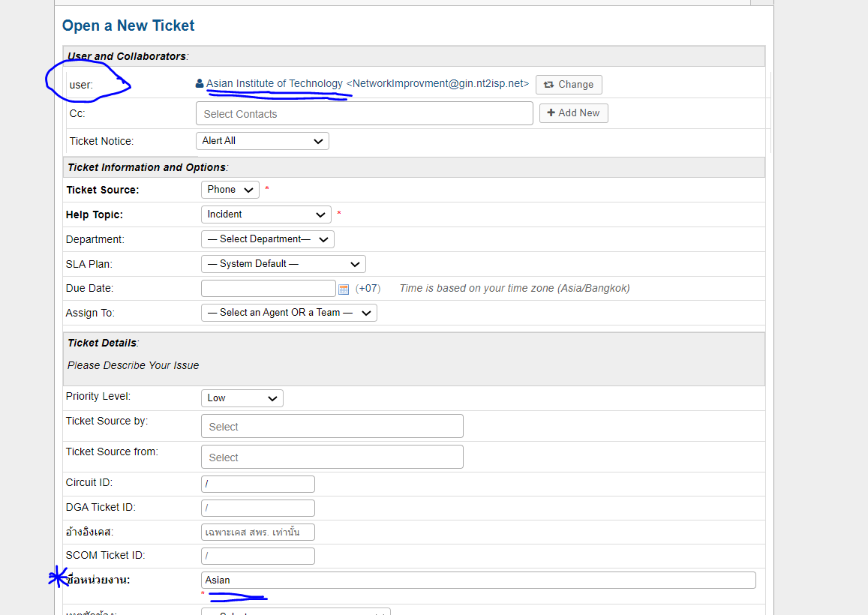Click the Cc Select Contacts field

[x=365, y=114]
